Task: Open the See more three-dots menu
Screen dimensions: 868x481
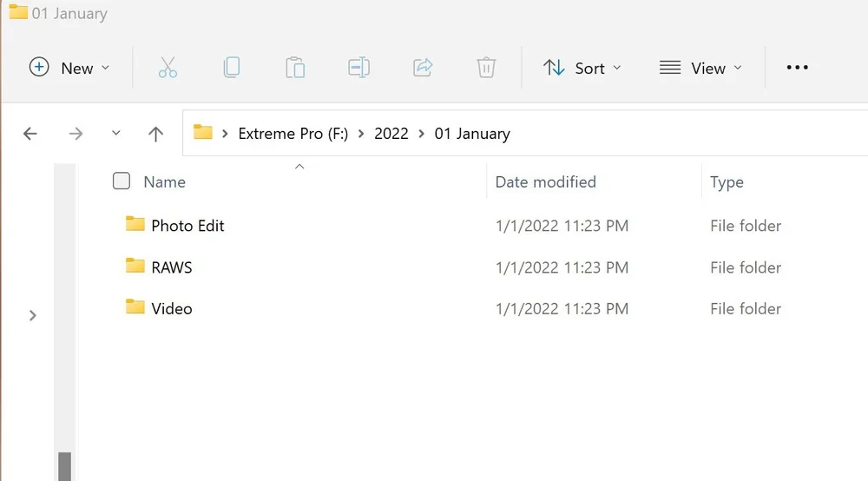Action: coord(797,68)
